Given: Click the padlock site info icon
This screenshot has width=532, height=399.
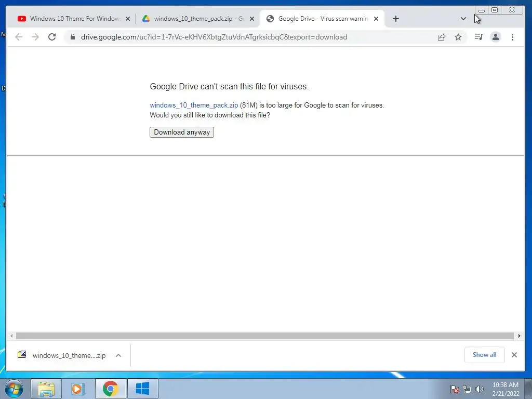Looking at the screenshot, I should (73, 37).
